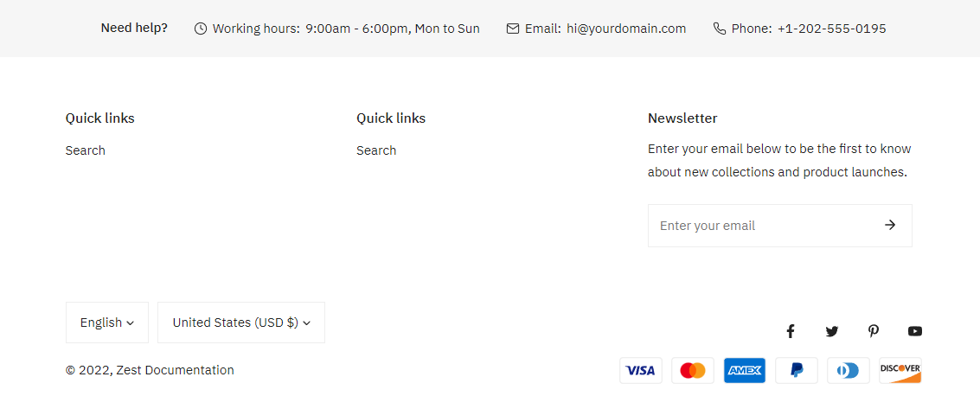Follow the Search link under first Quick links
Viewport: 980px width, 396px height.
tap(86, 150)
